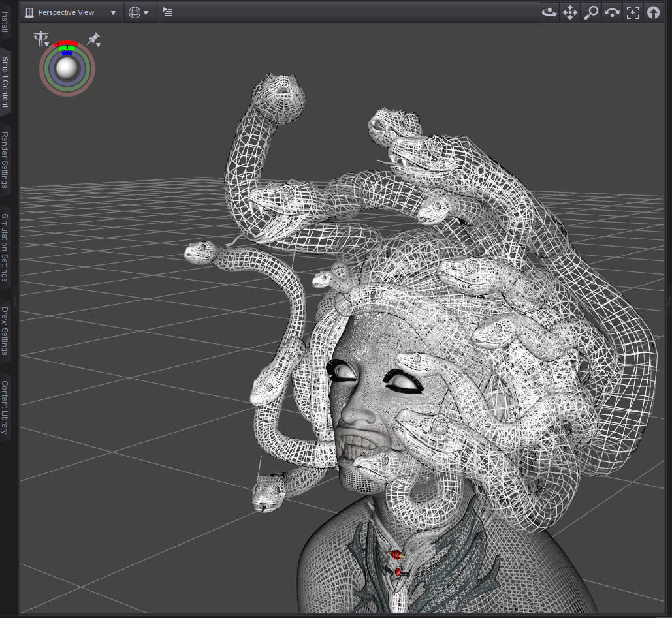672x618 pixels.
Task: Click the green arc on view cube
Action: [x=67, y=48]
